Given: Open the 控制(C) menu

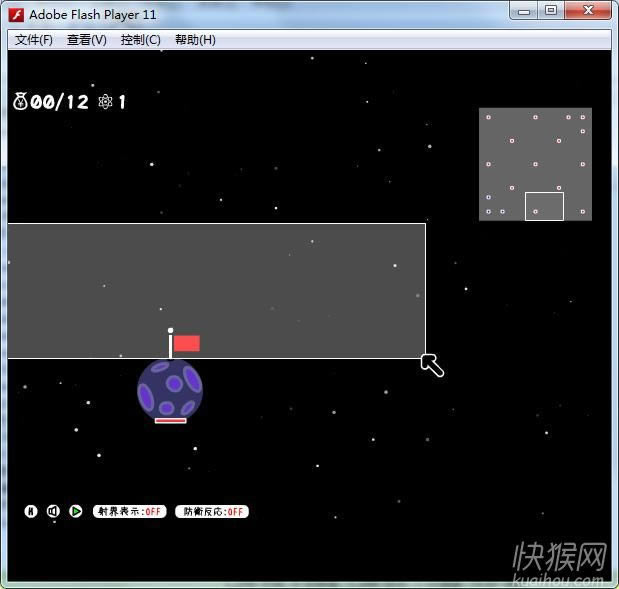Looking at the screenshot, I should (140, 40).
